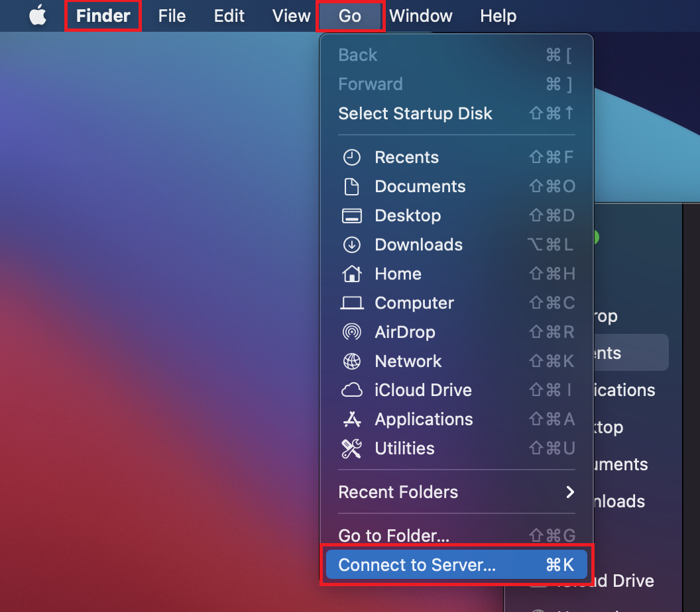Choose Go to Folder… menu entry
Image resolution: width=700 pixels, height=612 pixels.
click(x=456, y=535)
